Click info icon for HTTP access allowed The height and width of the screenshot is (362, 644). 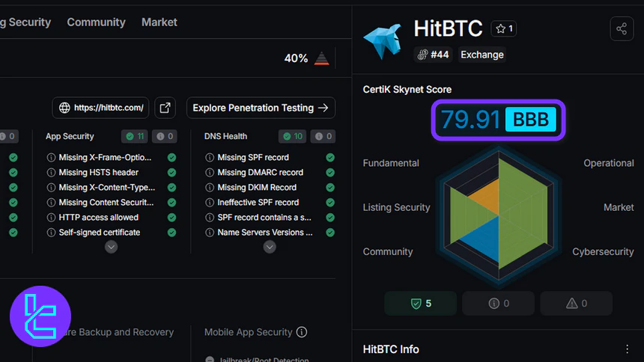point(51,218)
